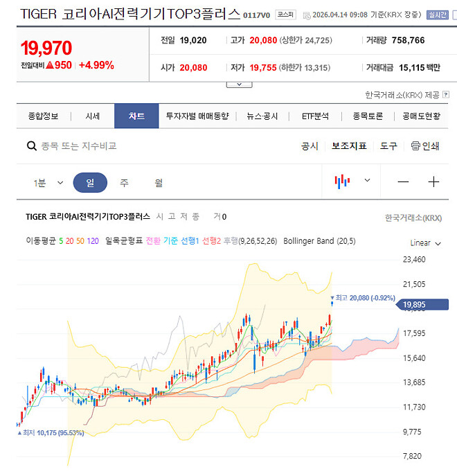
Task: Toggle the 전환 Ichimoku line label
Action: click(153, 240)
